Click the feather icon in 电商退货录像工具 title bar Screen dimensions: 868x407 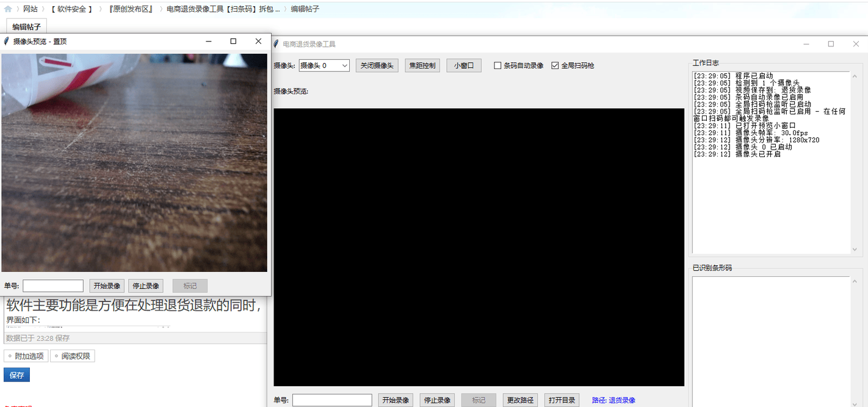click(277, 44)
